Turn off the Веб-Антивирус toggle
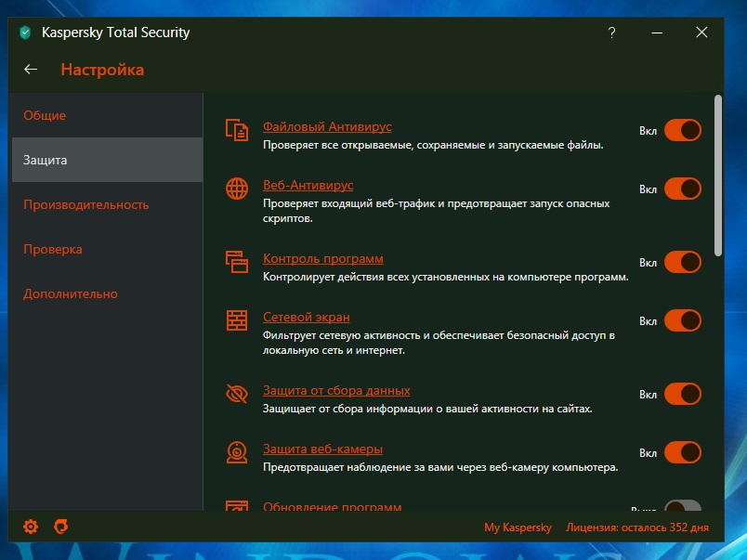Image resolution: width=747 pixels, height=560 pixels. point(683,189)
